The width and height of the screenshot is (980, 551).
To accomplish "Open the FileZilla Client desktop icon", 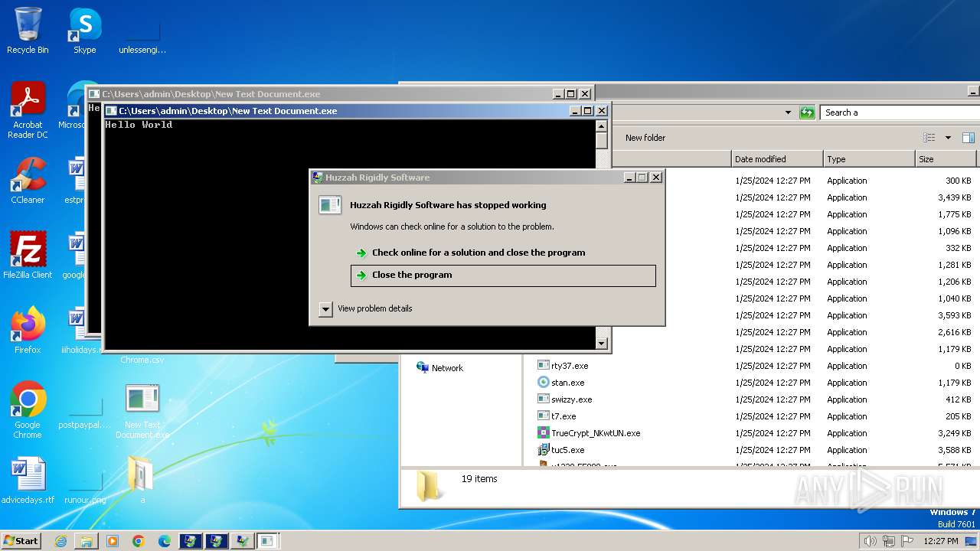I will coord(28,255).
